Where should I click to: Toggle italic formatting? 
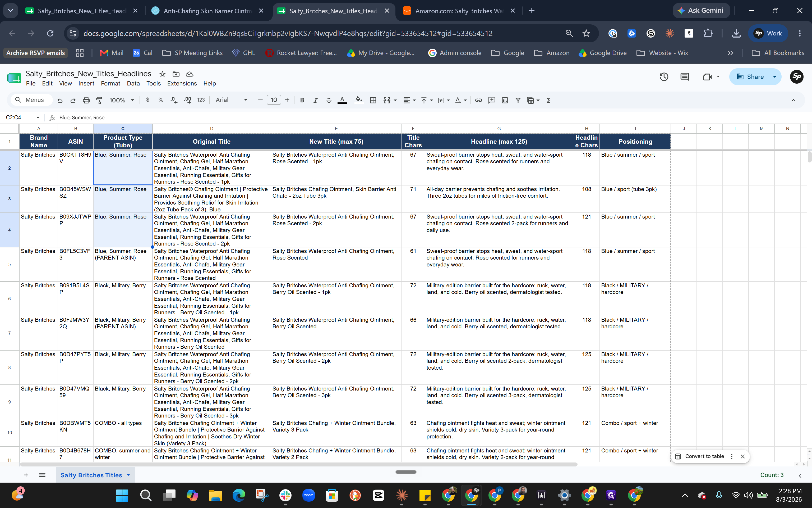point(315,100)
